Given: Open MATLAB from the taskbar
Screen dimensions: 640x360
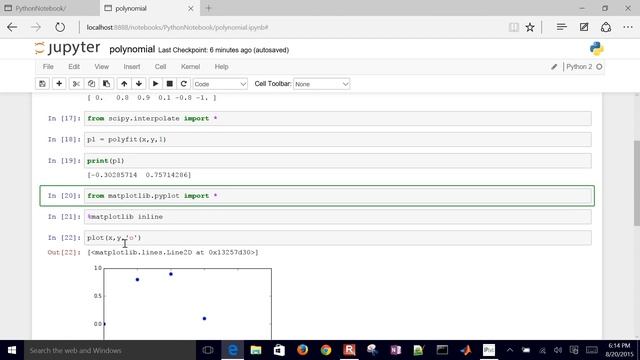Looking at the screenshot, I should [466, 350].
